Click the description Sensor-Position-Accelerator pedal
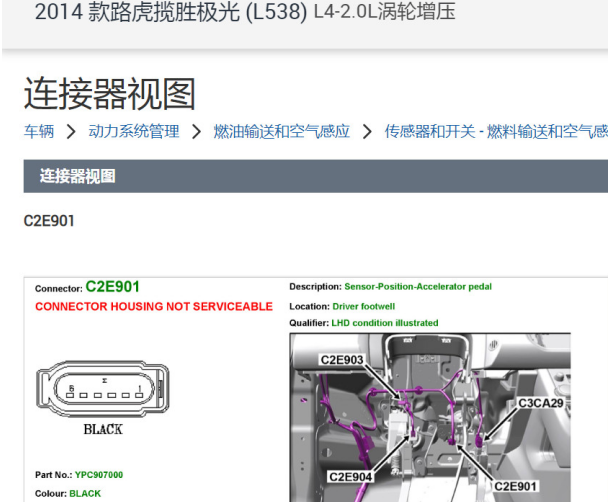The height and width of the screenshot is (502, 608). [418, 286]
